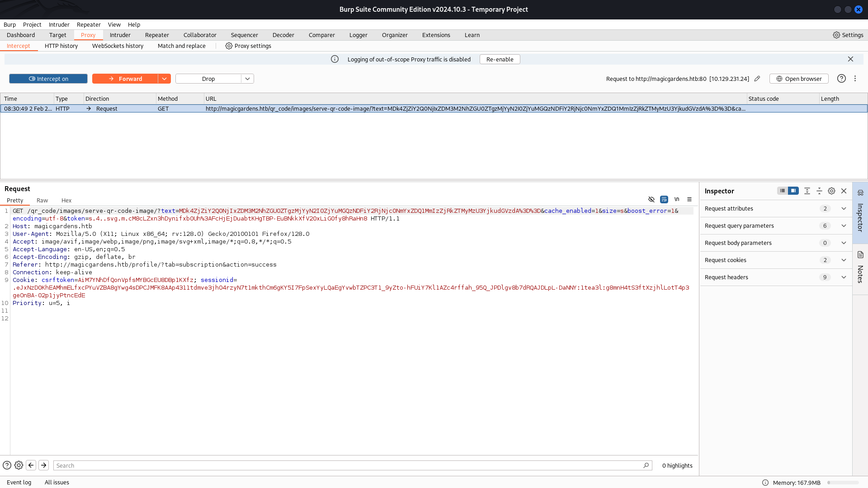Expand Request headers section
868x488 pixels.
point(776,277)
